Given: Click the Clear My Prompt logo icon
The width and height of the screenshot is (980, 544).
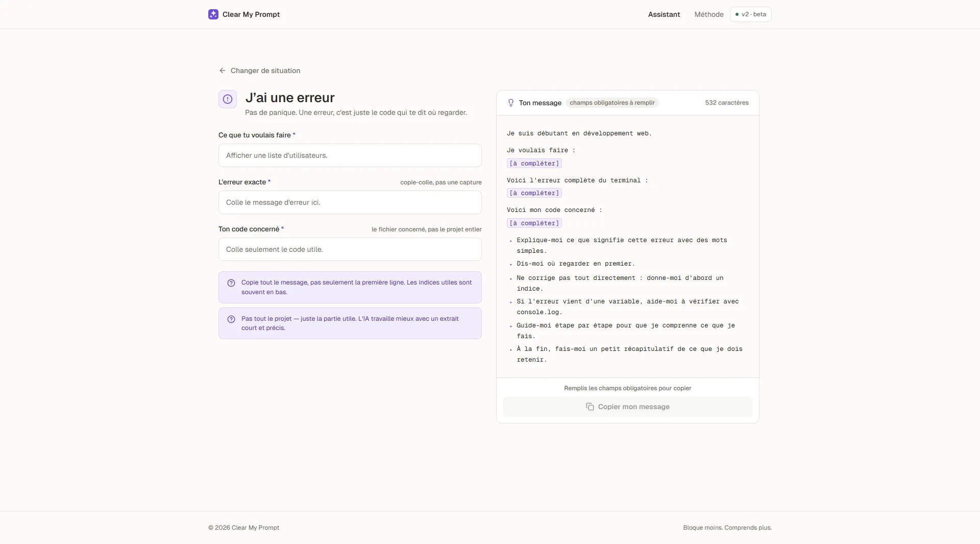Looking at the screenshot, I should pyautogui.click(x=213, y=14).
